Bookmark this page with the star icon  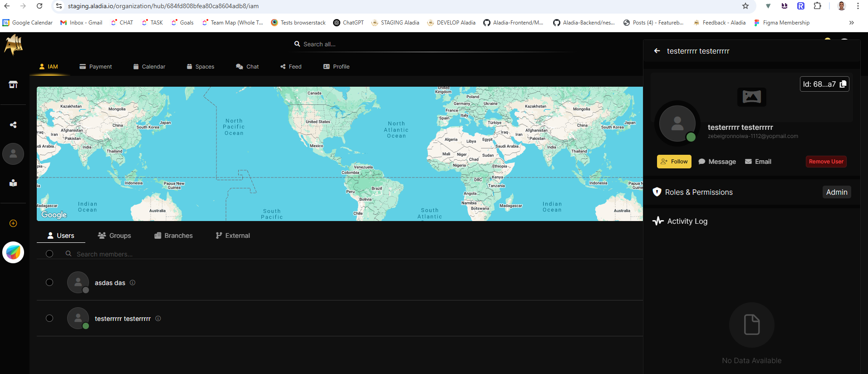coord(745,6)
